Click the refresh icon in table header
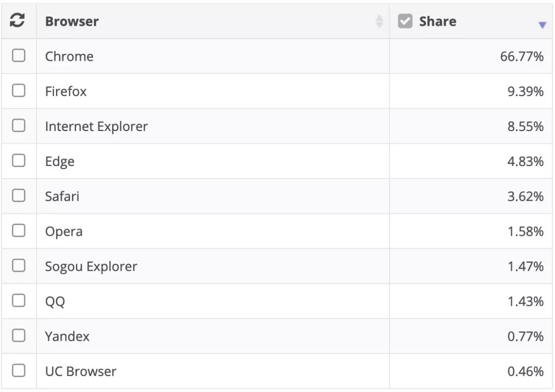Screen dimensions: 555x392 (18, 21)
